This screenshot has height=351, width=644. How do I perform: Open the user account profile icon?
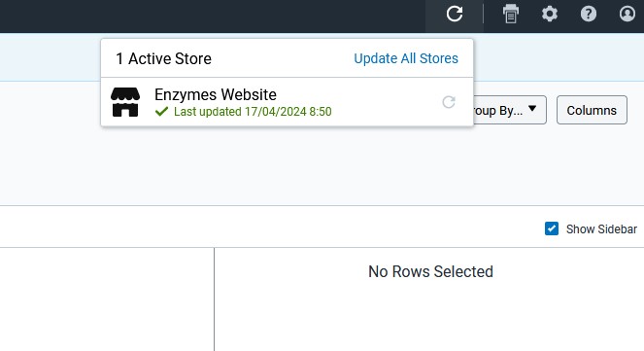pos(627,14)
